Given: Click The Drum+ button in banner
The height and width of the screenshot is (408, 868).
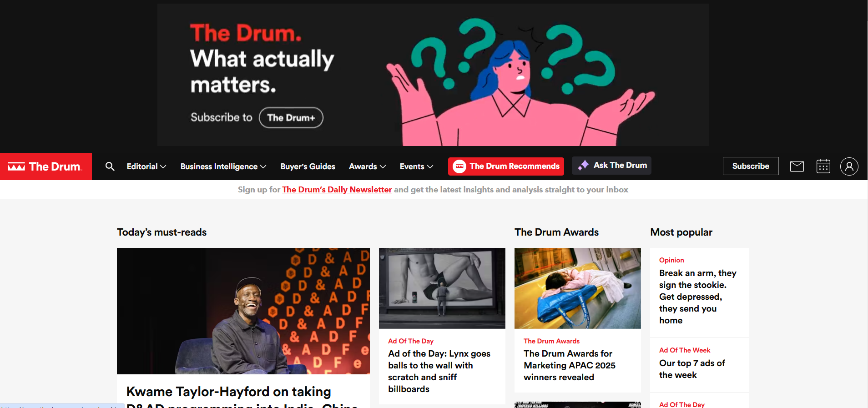Looking at the screenshot, I should [x=291, y=118].
